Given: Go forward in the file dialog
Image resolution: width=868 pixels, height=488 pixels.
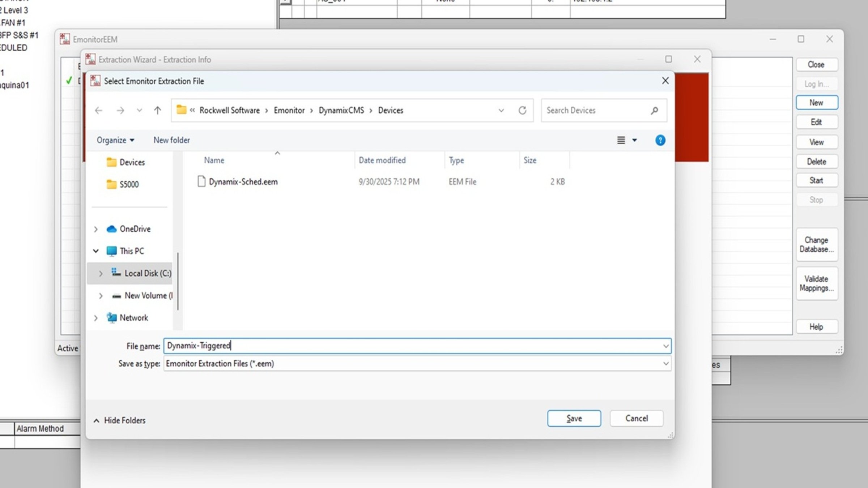Looking at the screenshot, I should 120,110.
